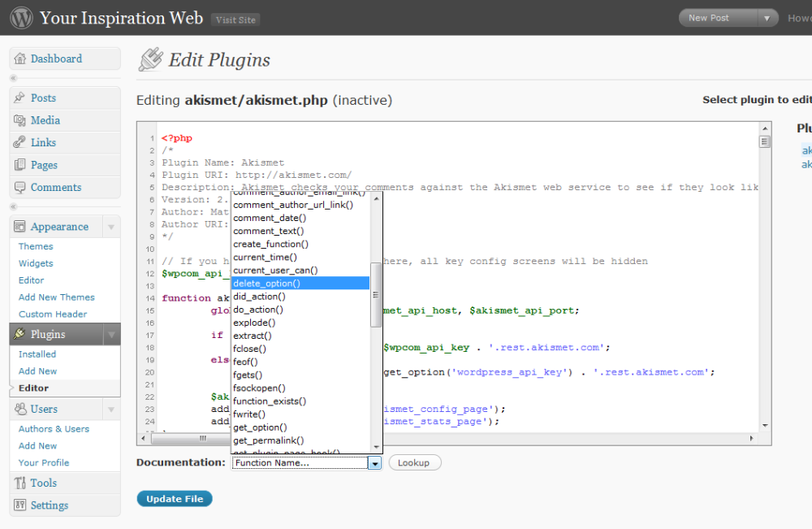Click the Your Inspiration Web site title
This screenshot has height=529, width=812.
[121, 18]
